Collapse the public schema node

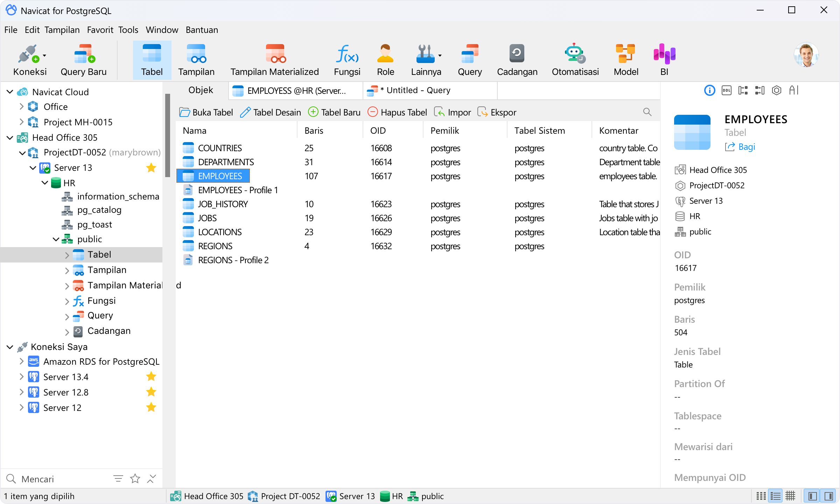[56, 239]
